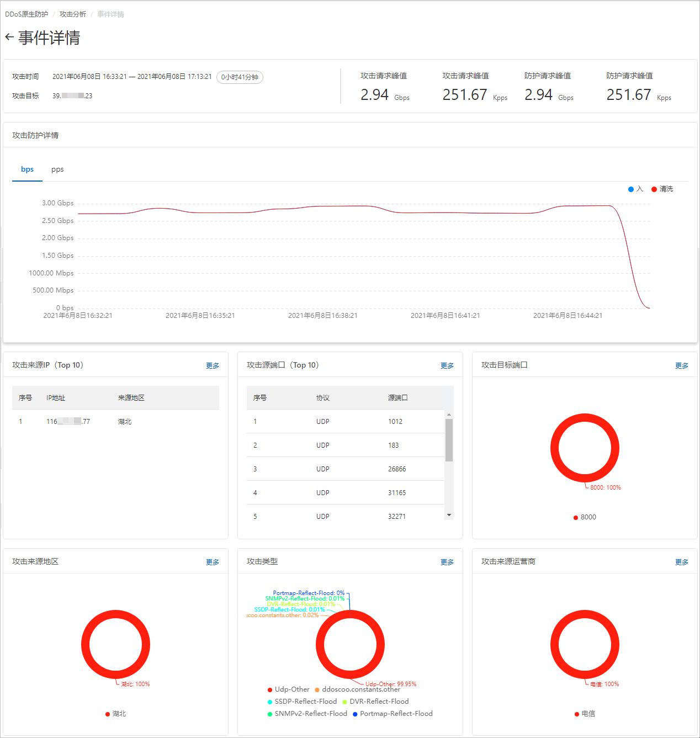Click the 电信 legend under operator chart

(585, 713)
